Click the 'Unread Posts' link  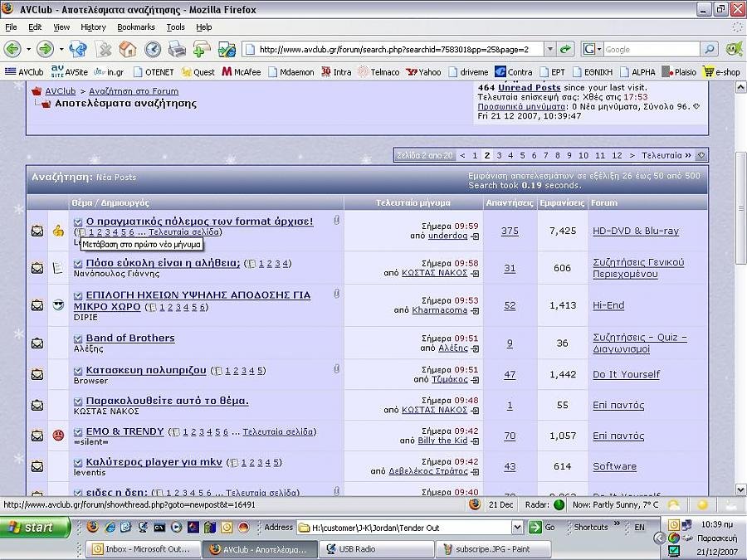529,88
